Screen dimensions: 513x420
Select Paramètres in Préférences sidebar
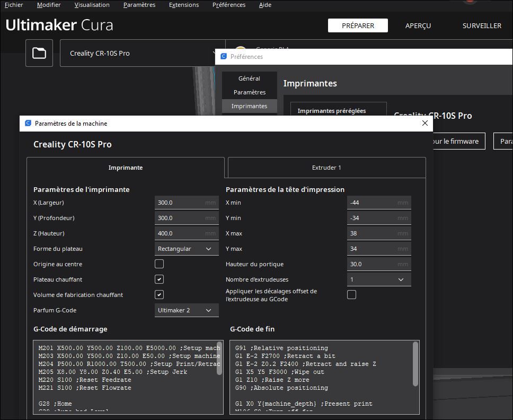pyautogui.click(x=249, y=92)
